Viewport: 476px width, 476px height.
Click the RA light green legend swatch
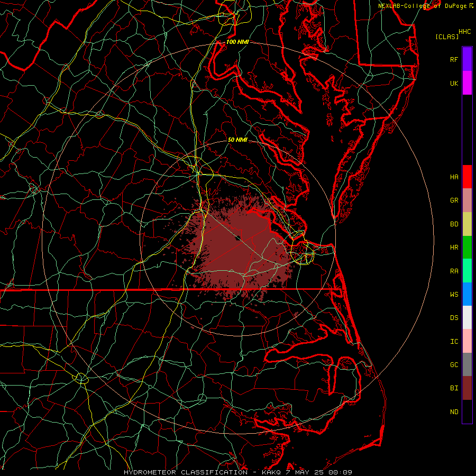pos(467,271)
